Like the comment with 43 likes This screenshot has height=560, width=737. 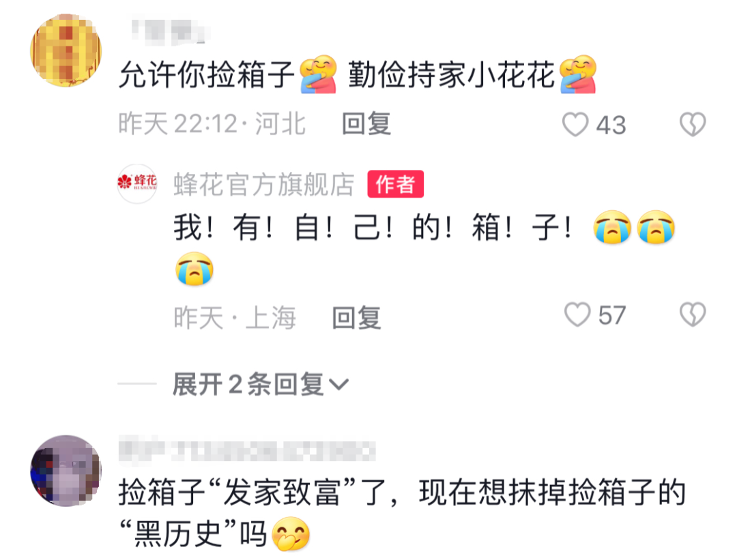575,125
